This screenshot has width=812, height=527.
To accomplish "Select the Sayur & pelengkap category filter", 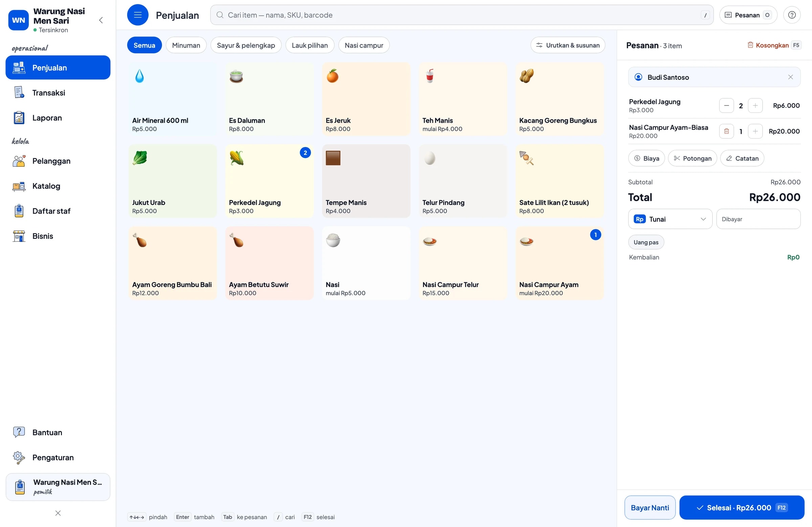I will pos(246,45).
